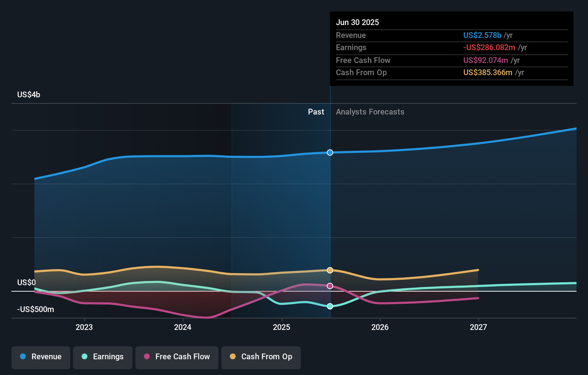588x375 pixels.
Task: Click the US$385.366m cash from op value
Action: [x=488, y=73]
